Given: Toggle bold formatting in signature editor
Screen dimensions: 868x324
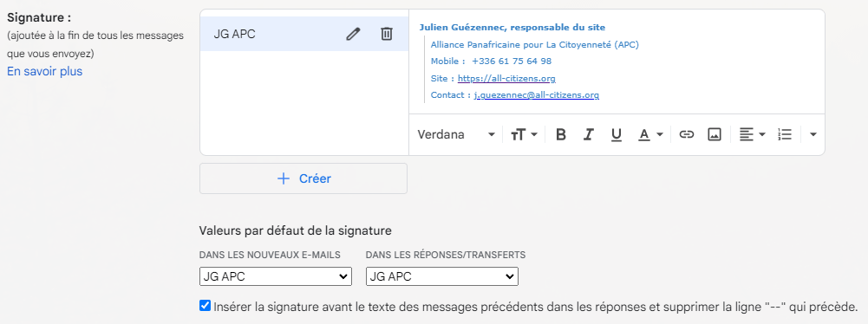Looking at the screenshot, I should [x=561, y=134].
